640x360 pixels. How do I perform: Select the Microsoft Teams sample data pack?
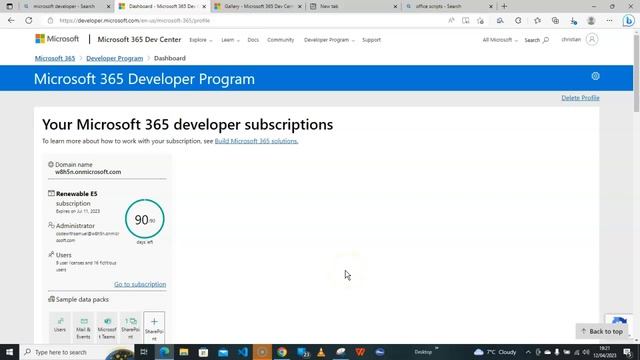(x=107, y=327)
